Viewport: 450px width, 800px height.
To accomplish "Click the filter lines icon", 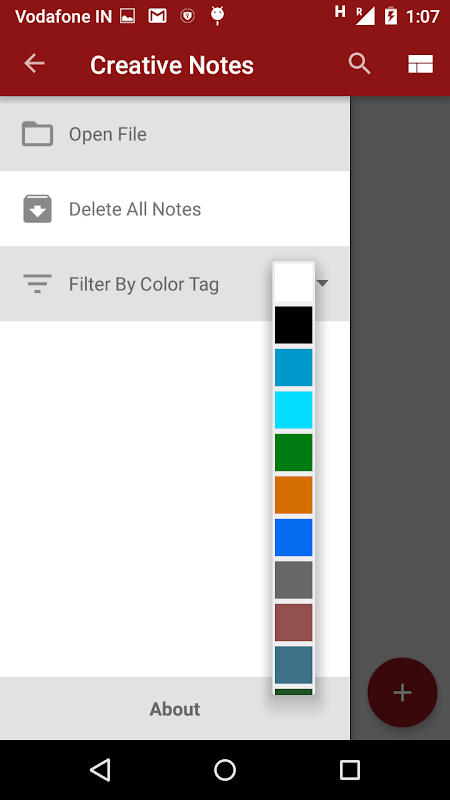I will point(37,283).
